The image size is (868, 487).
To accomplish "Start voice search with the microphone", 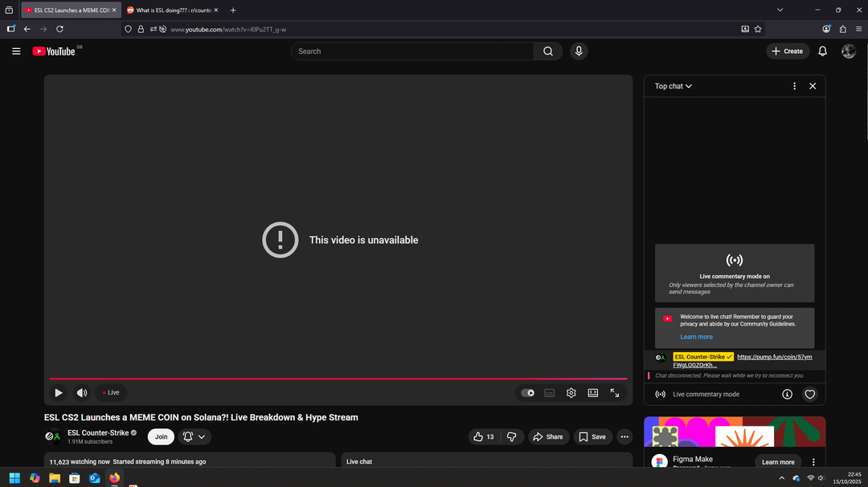I will [579, 51].
